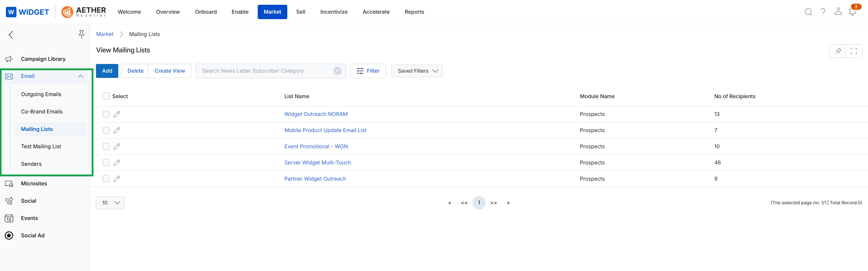Image resolution: width=868 pixels, height=271 pixels.
Task: Open the Widget Outreach NORAM list link
Action: (316, 114)
